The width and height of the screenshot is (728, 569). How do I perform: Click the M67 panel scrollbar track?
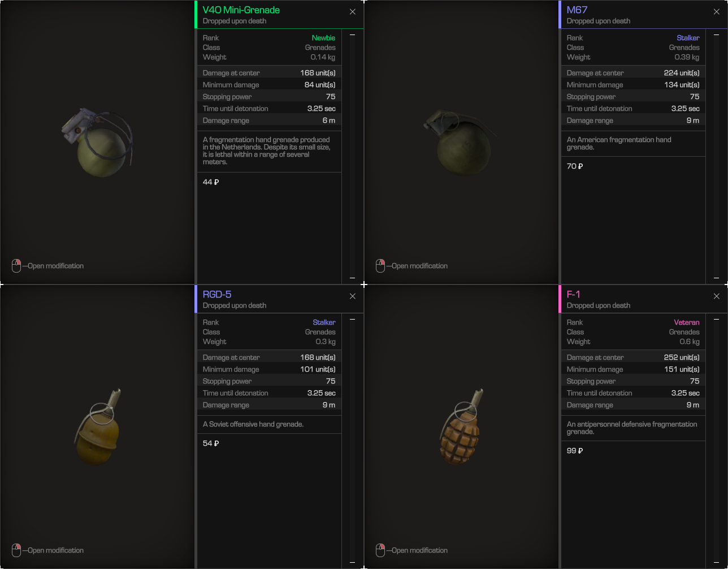tap(717, 157)
